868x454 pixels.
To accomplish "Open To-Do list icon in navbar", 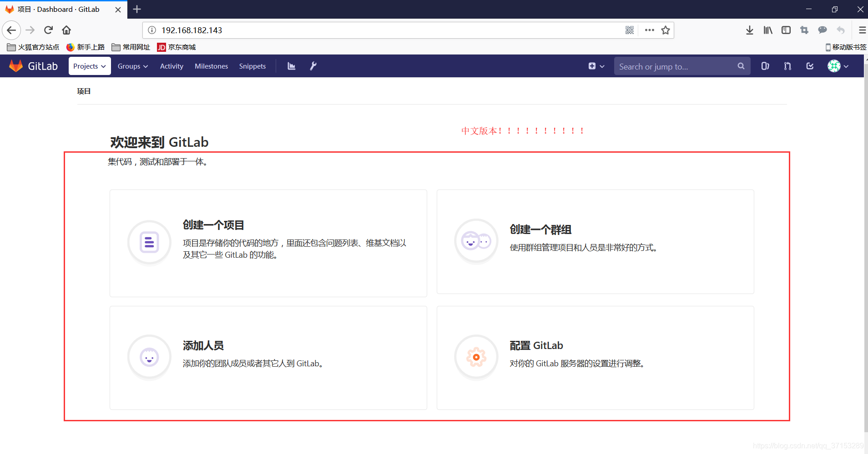I will coord(810,66).
